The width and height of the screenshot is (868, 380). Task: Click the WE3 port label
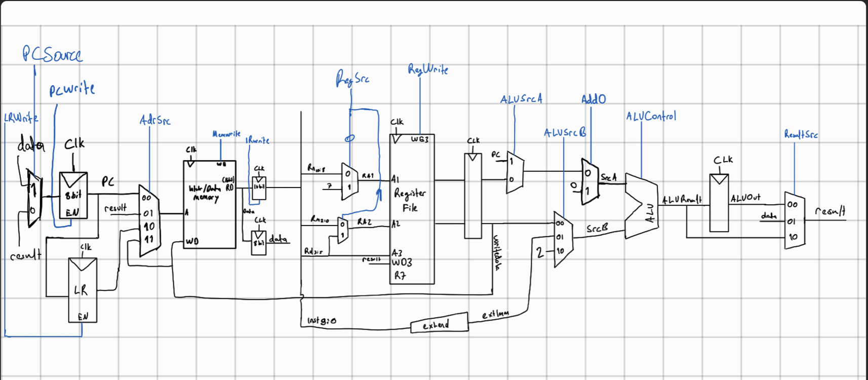pos(419,139)
